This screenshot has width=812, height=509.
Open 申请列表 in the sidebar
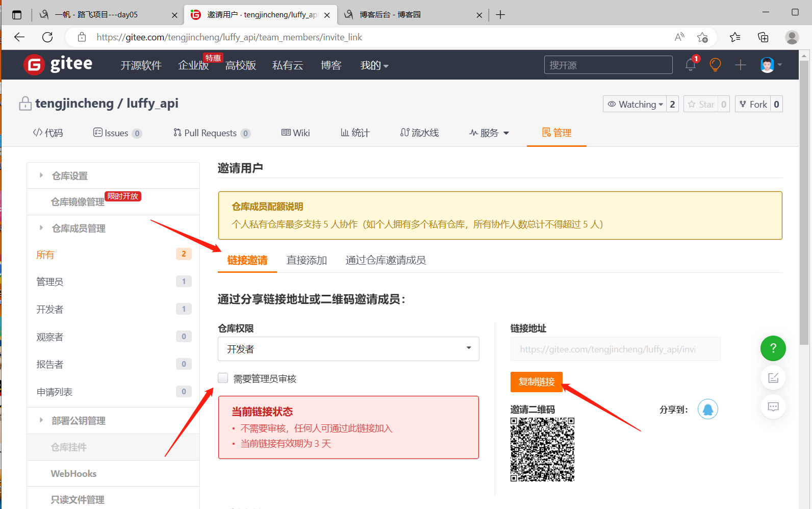(x=113, y=392)
